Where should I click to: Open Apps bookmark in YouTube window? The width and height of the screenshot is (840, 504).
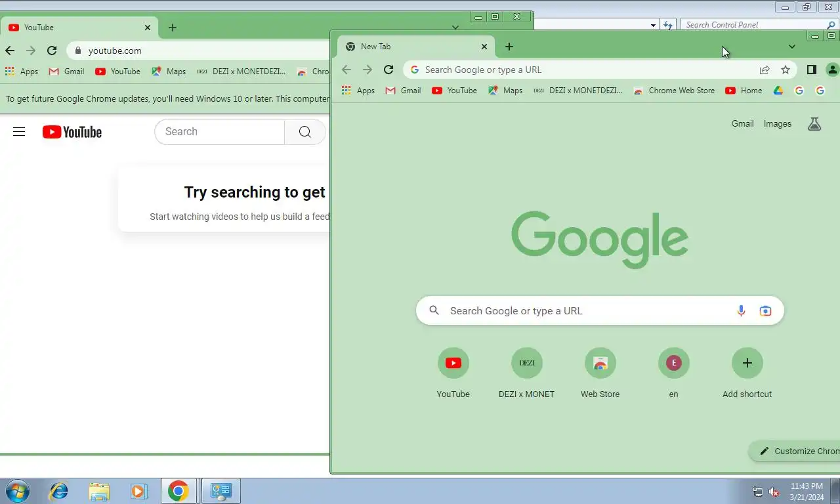pyautogui.click(x=22, y=72)
